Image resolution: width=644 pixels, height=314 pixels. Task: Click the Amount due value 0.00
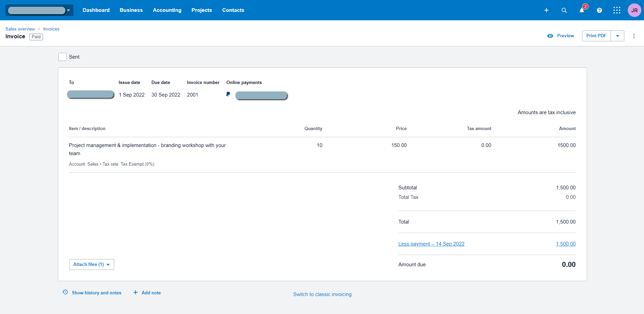coord(569,265)
